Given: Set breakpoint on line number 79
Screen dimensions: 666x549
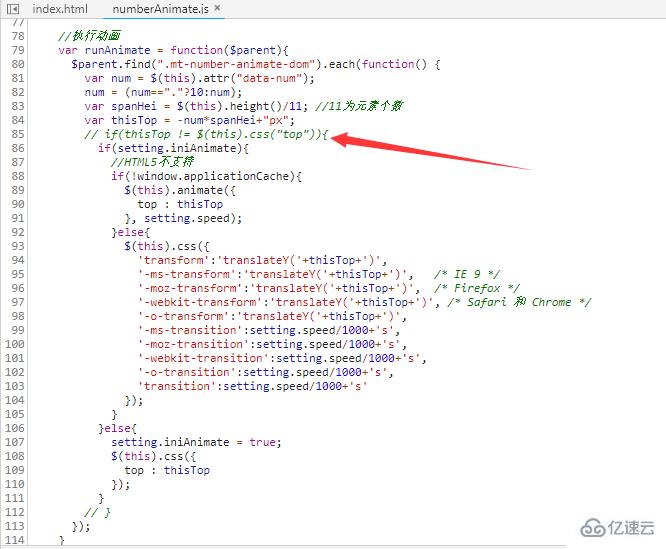Looking at the screenshot, I should [x=18, y=50].
